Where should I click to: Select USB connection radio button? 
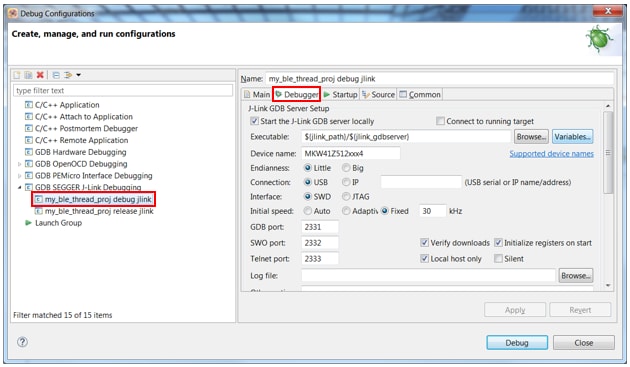coord(308,182)
